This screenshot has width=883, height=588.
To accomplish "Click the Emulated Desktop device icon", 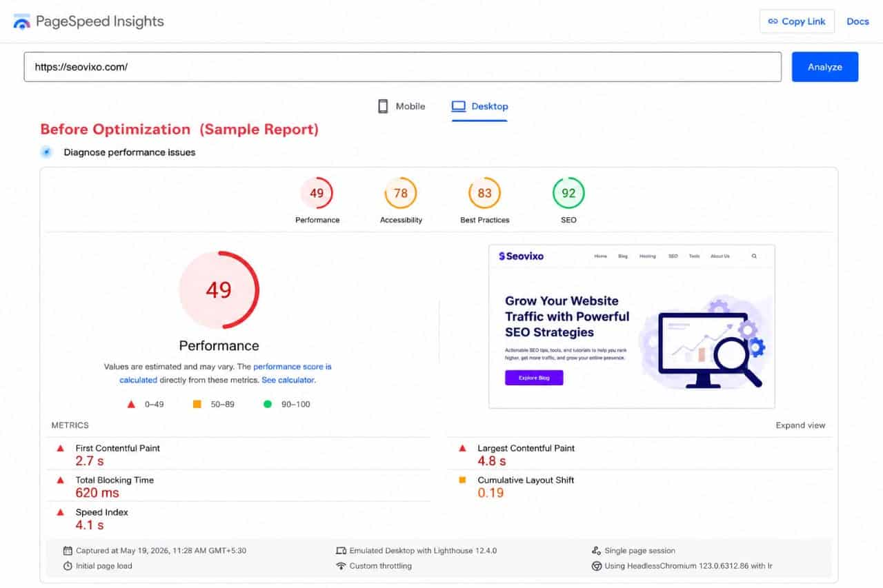I will coord(341,551).
